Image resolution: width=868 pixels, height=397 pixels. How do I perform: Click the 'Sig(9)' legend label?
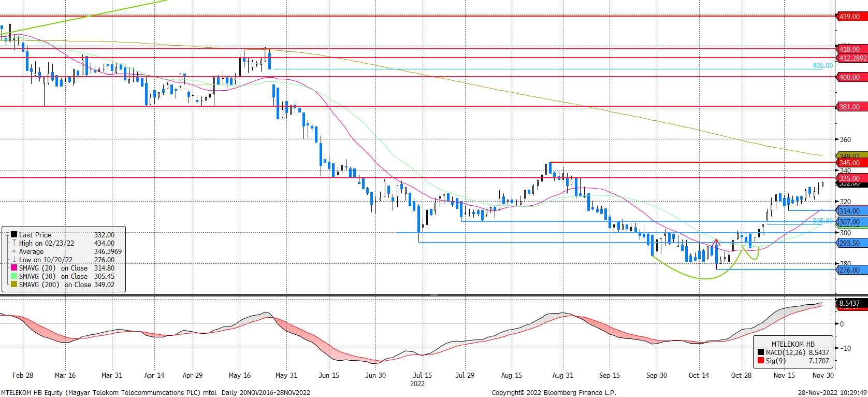tap(776, 361)
